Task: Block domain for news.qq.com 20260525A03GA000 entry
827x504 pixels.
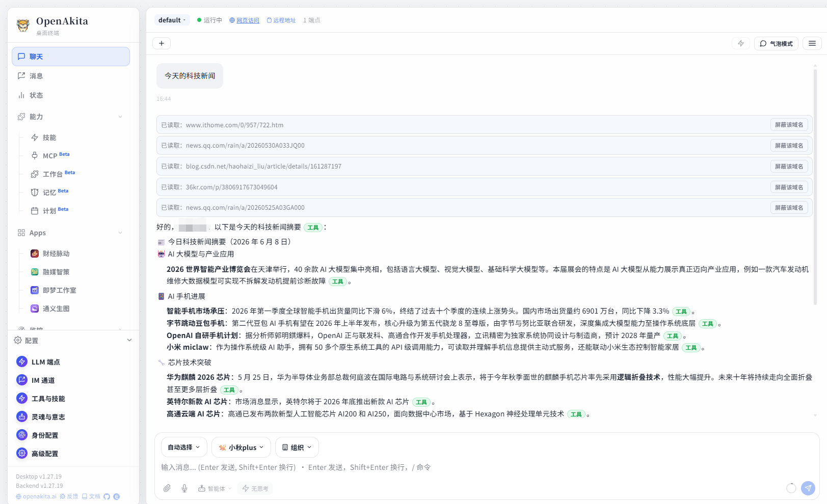Action: point(789,208)
